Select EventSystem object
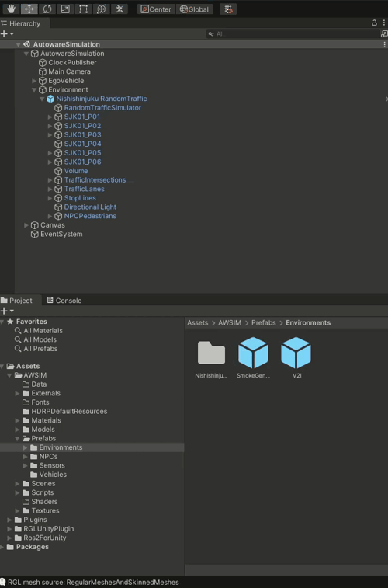The image size is (388, 588). 61,235
